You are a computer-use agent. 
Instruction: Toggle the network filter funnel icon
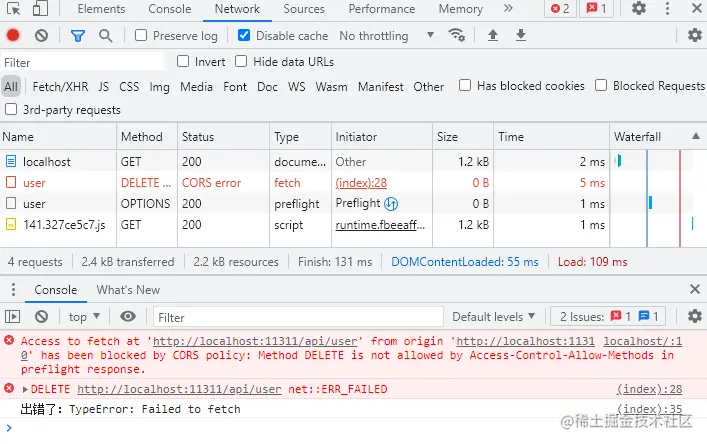tap(78, 35)
